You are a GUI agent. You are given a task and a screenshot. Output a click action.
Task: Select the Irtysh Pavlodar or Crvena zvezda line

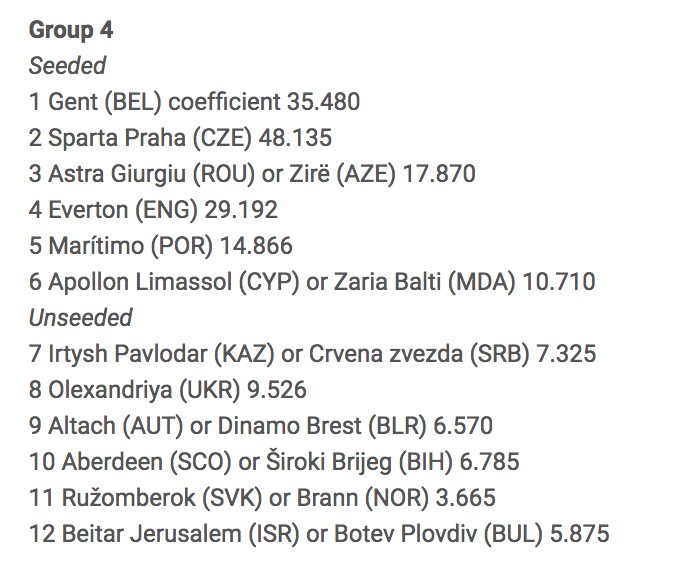[313, 354]
